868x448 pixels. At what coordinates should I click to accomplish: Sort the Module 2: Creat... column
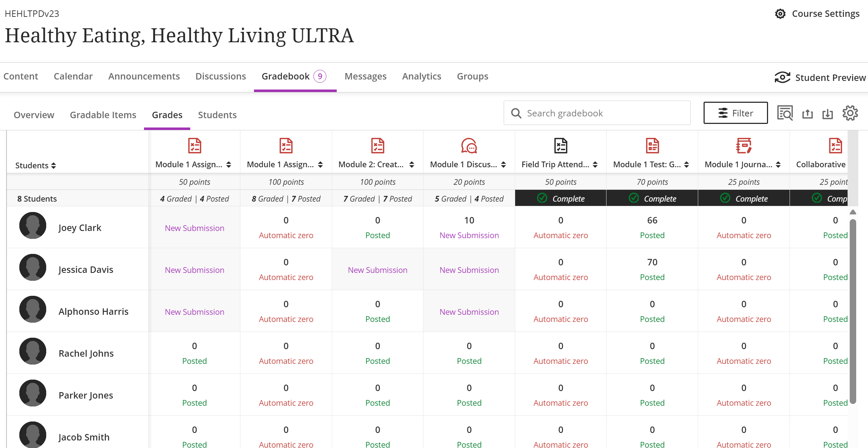pos(412,164)
